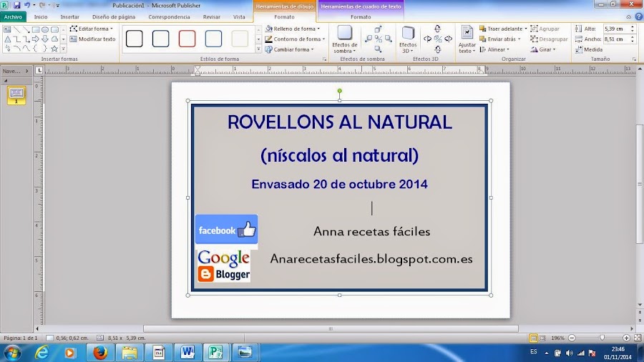This screenshot has width=644, height=362.
Task: Expand the Insertar formas gallery
Action: pyautogui.click(x=64, y=49)
